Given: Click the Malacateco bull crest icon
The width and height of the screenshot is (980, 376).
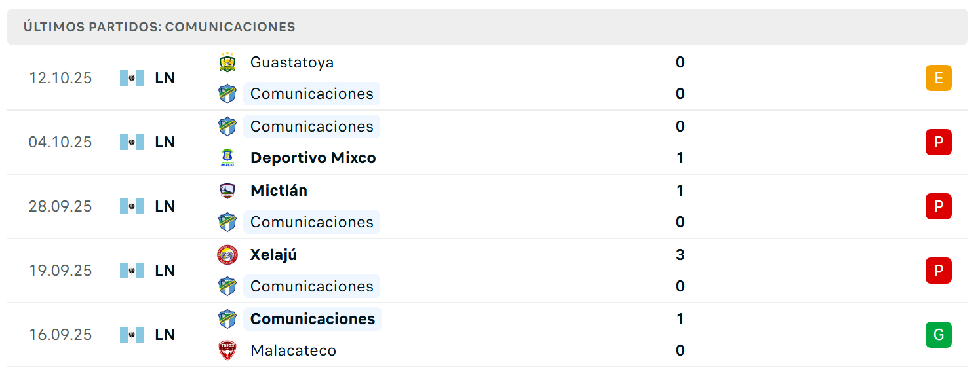Looking at the screenshot, I should (x=227, y=350).
